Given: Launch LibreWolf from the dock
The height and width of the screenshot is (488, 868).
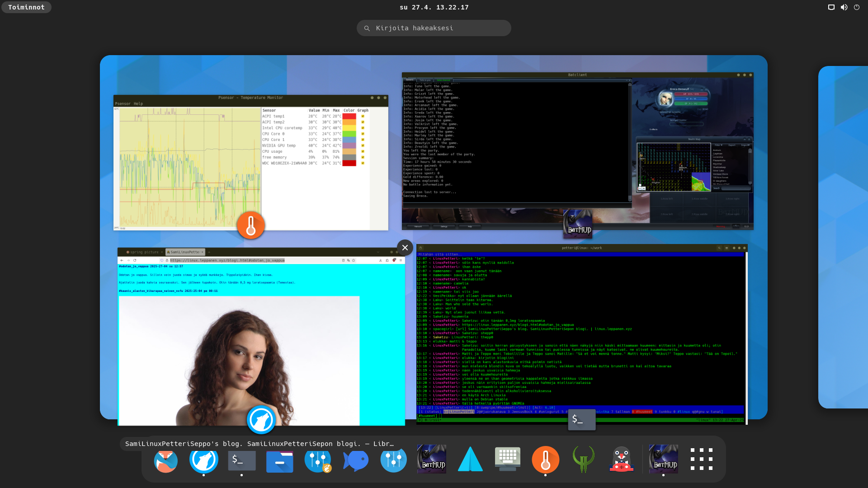Looking at the screenshot, I should 203,460.
